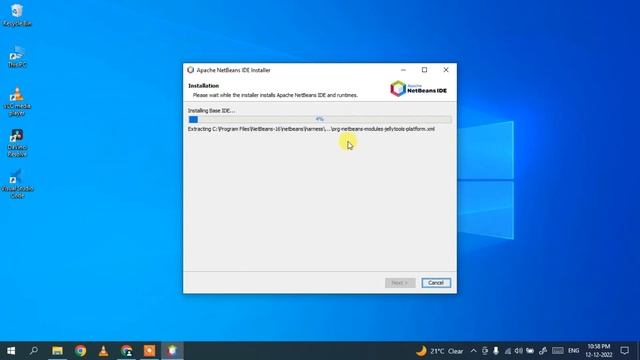
Task: Click the battery tray icon
Action: point(530,351)
